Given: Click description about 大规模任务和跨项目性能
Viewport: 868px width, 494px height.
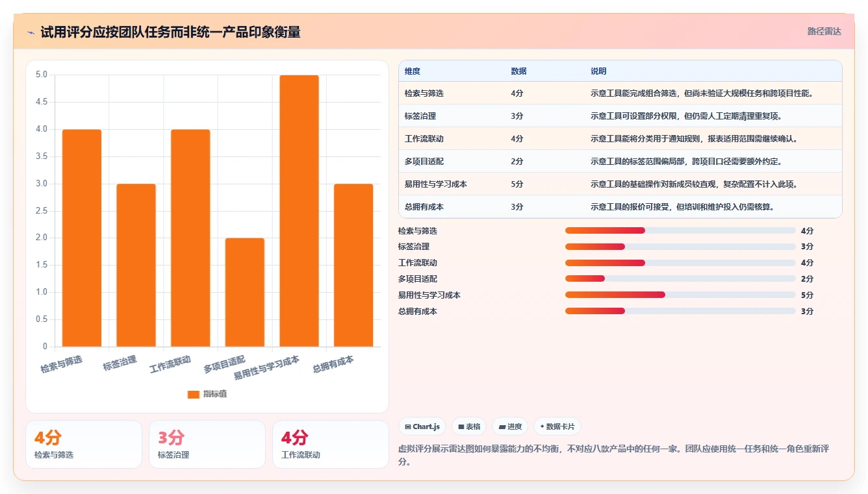Looking at the screenshot, I should click(x=702, y=93).
